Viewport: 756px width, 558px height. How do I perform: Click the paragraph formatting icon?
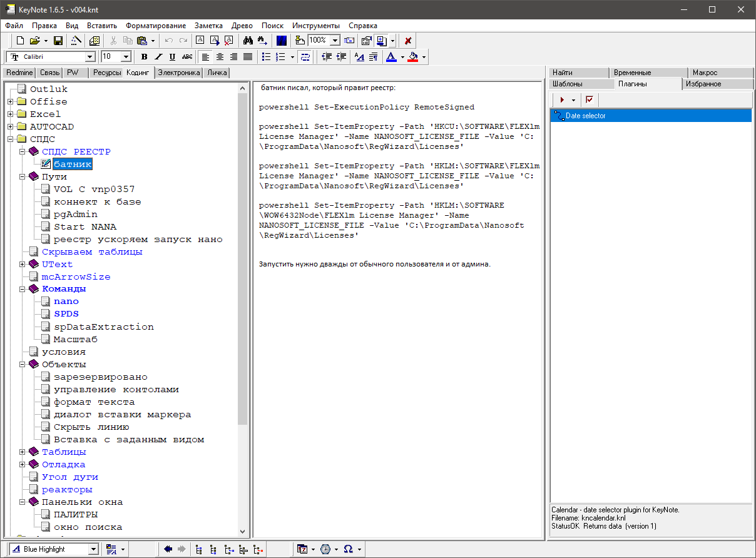coord(374,57)
